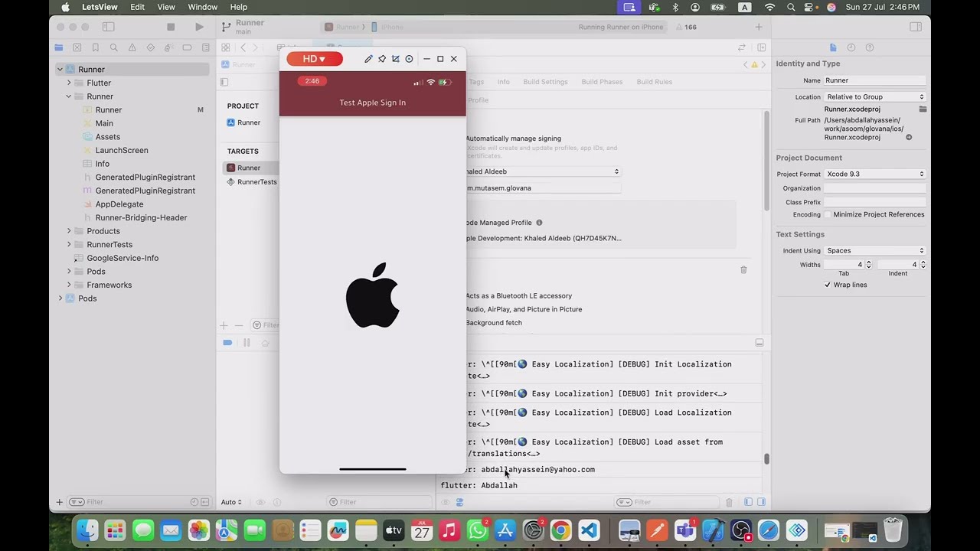Image resolution: width=980 pixels, height=551 pixels.
Task: Open the Location Relative to Group dropdown
Action: (x=875, y=97)
